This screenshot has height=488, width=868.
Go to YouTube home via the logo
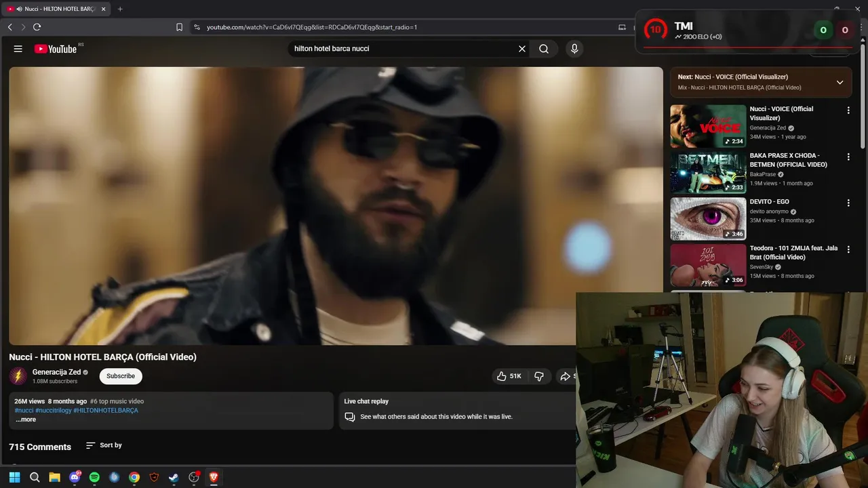pyautogui.click(x=56, y=49)
